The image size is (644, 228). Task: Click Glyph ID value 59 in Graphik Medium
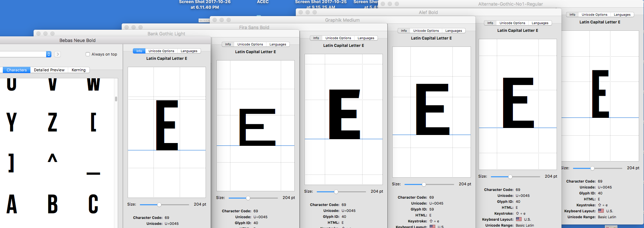(x=432, y=209)
